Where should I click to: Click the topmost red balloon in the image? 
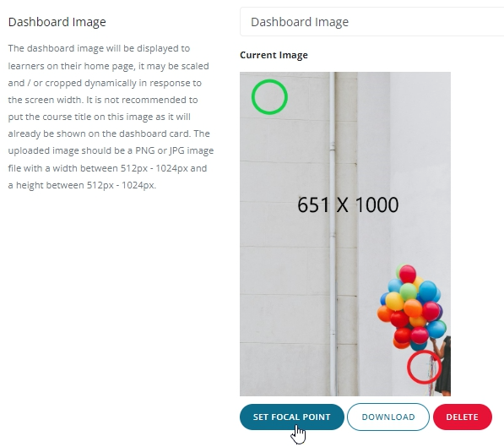pyautogui.click(x=408, y=274)
